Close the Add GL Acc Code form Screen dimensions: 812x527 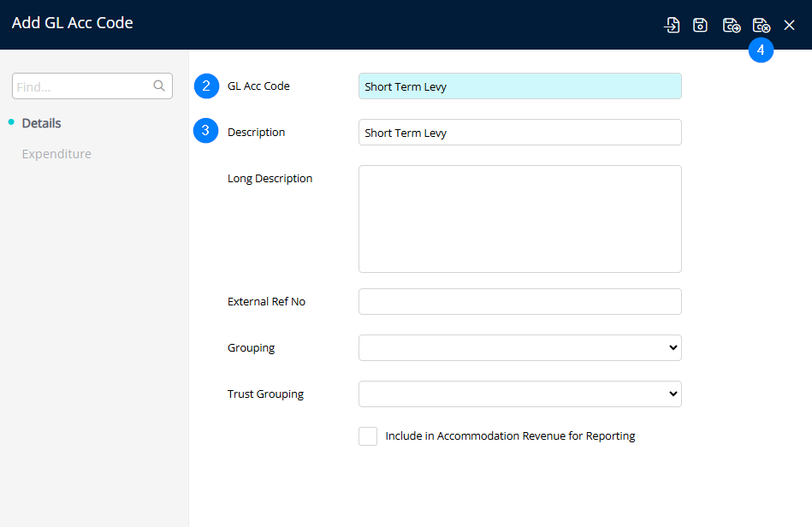pyautogui.click(x=789, y=25)
